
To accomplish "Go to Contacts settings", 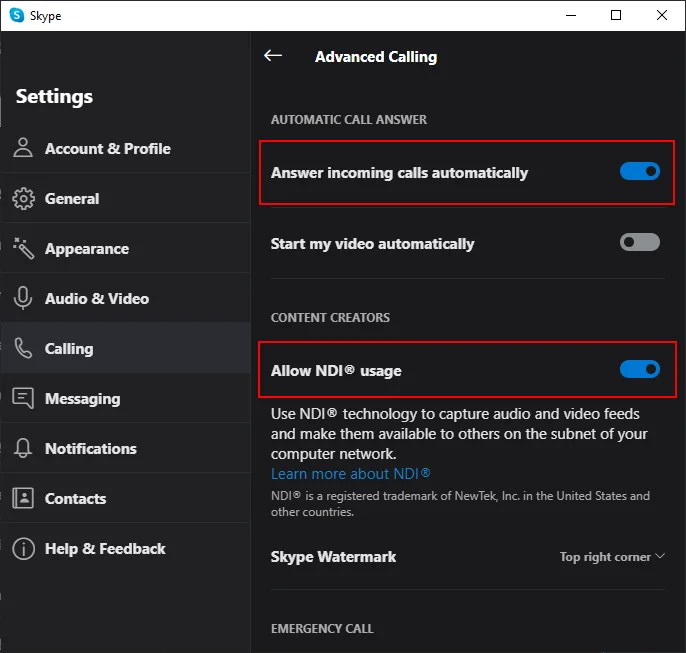I will point(126,498).
